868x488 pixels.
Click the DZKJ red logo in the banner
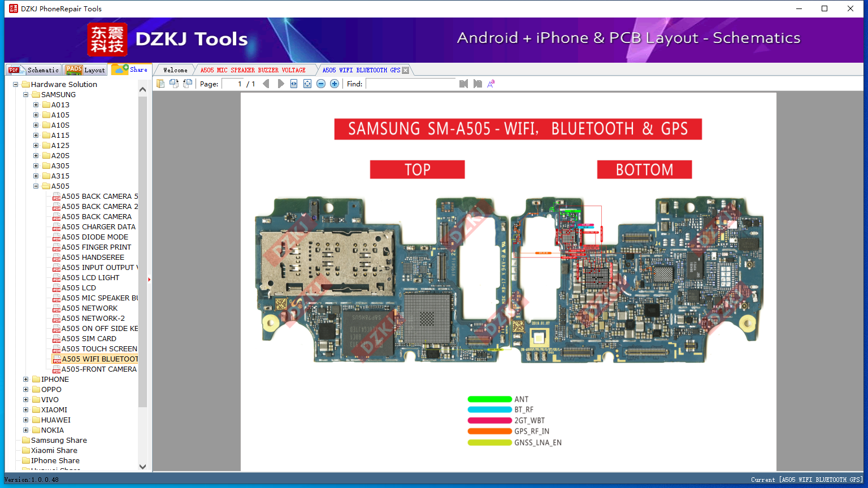coord(107,40)
